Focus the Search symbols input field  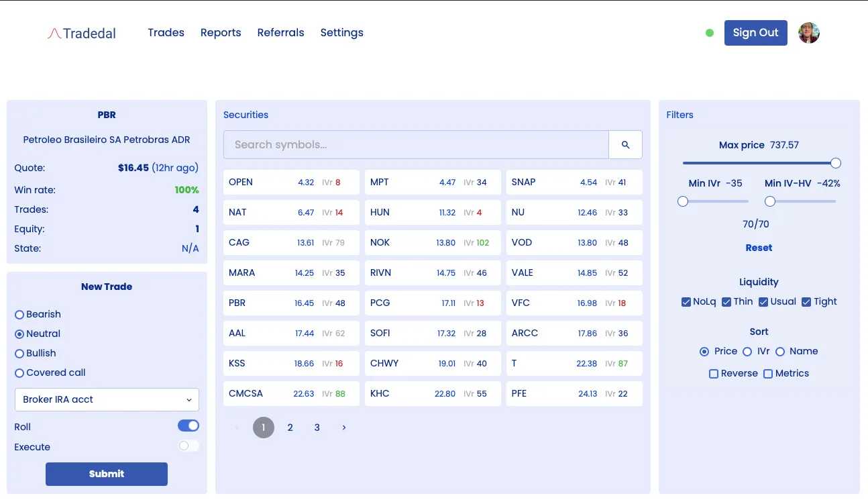(416, 145)
